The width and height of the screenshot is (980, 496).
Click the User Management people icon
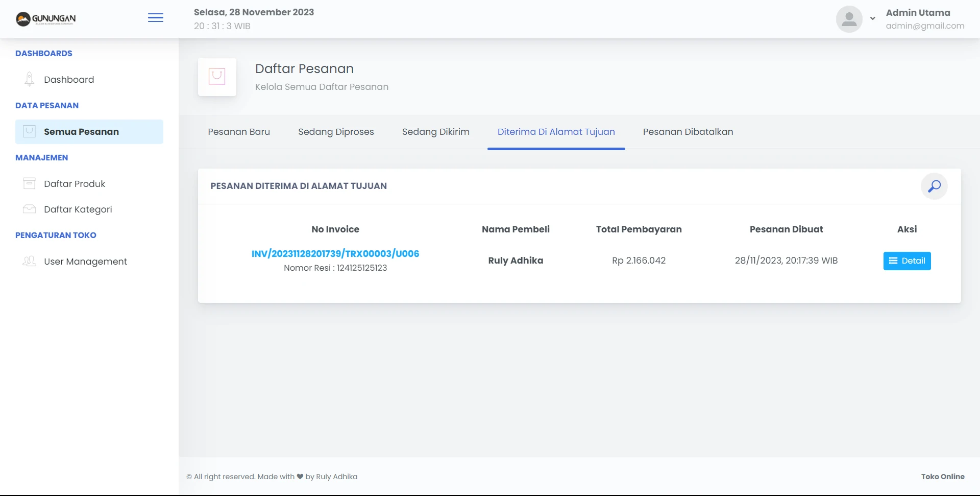tap(30, 261)
